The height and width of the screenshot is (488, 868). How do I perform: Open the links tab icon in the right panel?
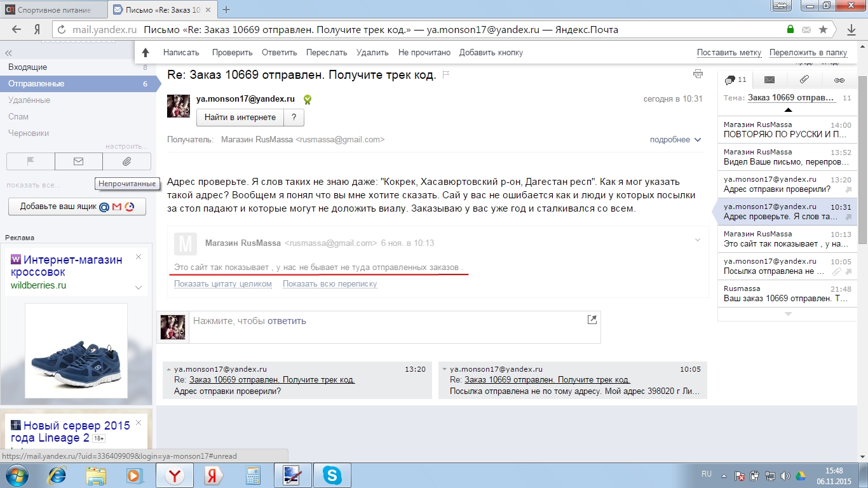click(x=839, y=80)
